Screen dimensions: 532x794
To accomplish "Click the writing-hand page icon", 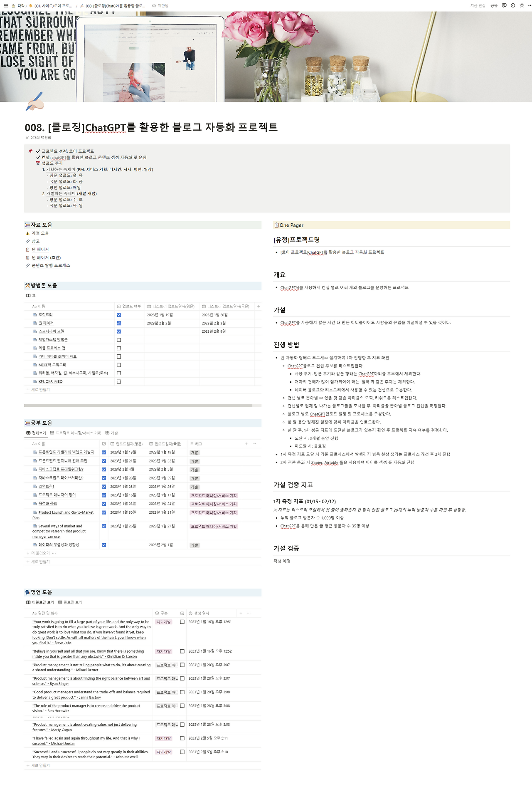I will (35, 102).
